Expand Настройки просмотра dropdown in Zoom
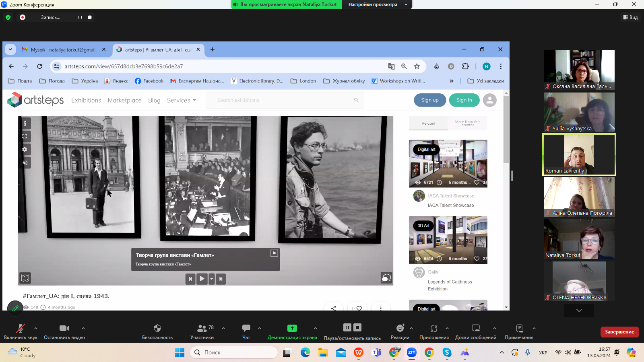The image size is (644, 362). (x=377, y=4)
